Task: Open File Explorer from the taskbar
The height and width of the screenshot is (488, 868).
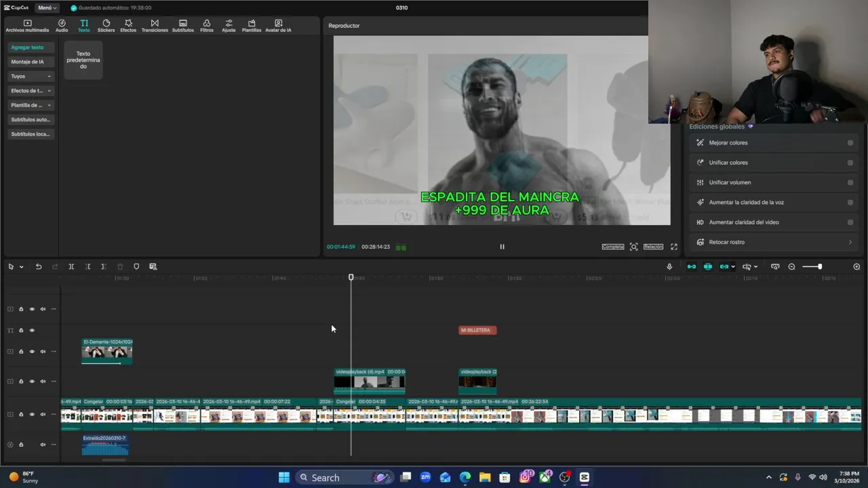Action: (x=485, y=478)
